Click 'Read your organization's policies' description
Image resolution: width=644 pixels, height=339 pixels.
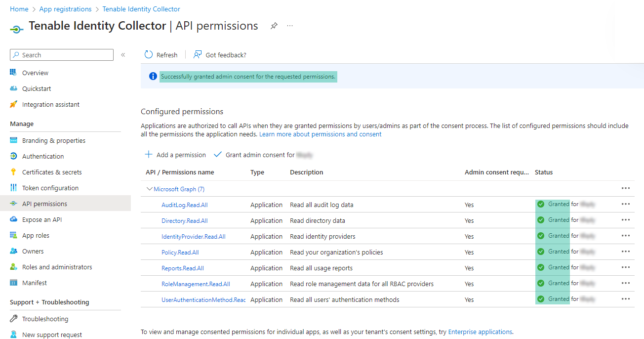[x=336, y=252]
